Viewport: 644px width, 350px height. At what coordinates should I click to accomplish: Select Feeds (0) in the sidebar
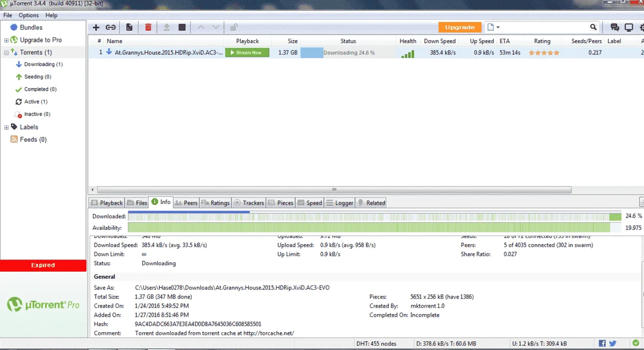(33, 140)
